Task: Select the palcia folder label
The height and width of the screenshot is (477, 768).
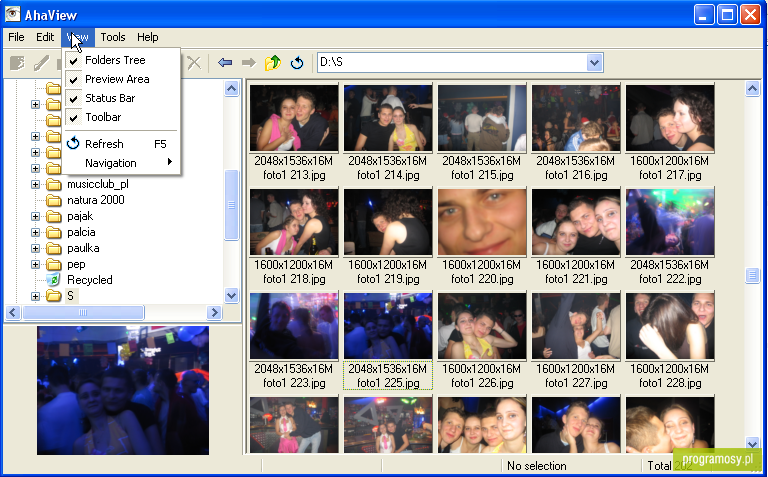Action: [81, 232]
